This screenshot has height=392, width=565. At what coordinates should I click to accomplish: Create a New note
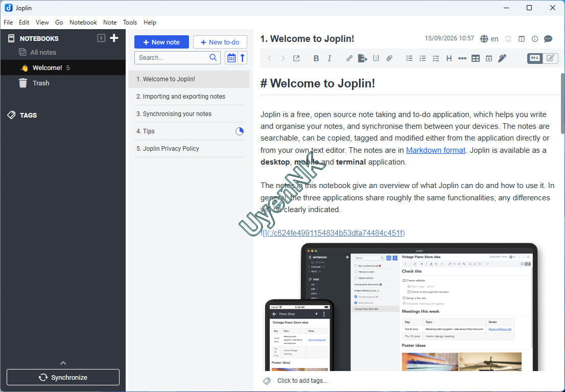pyautogui.click(x=161, y=42)
